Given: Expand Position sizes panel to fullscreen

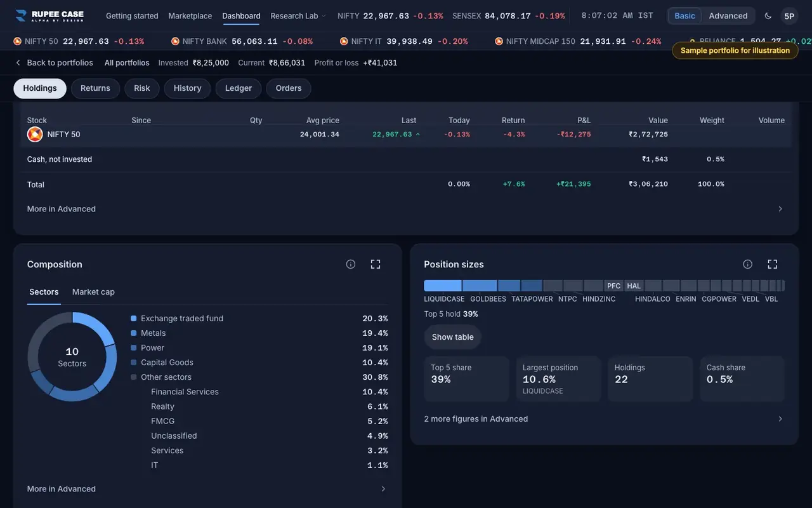Looking at the screenshot, I should pos(773,264).
